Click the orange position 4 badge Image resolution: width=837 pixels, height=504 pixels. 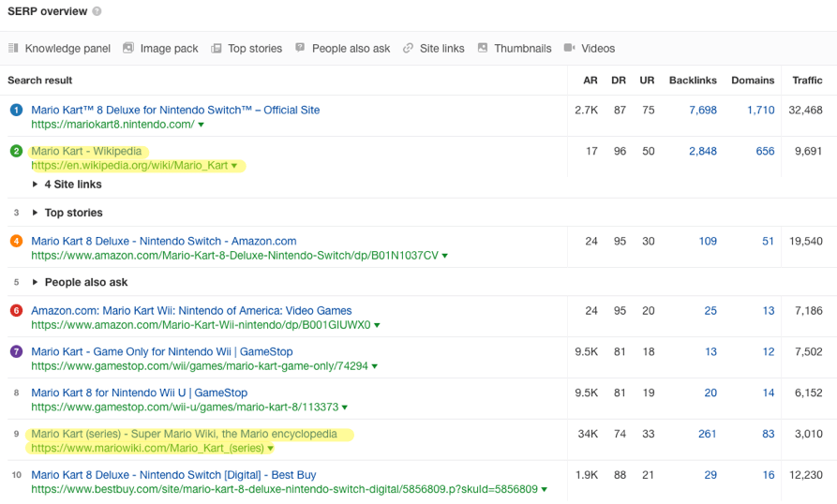[x=17, y=241]
